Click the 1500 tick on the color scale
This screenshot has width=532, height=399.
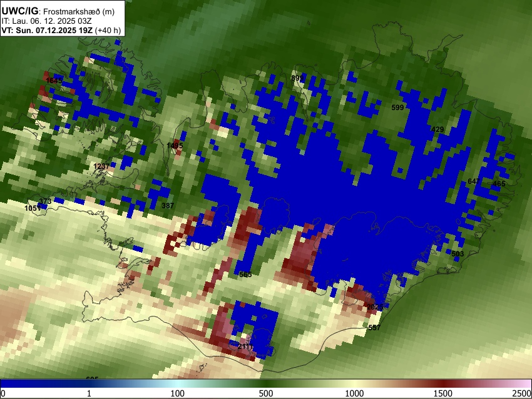[442, 393]
